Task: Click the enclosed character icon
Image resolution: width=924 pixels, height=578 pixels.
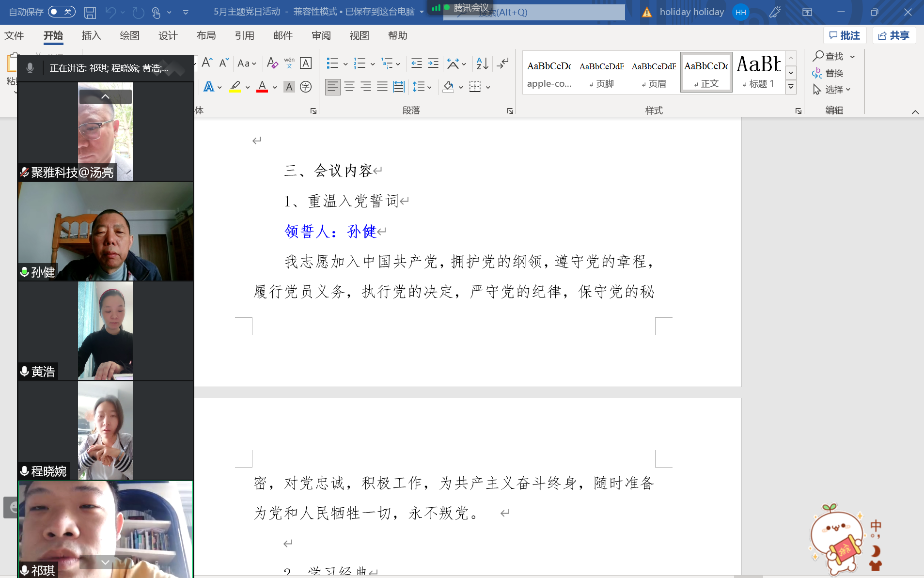Action: pyautogui.click(x=306, y=87)
